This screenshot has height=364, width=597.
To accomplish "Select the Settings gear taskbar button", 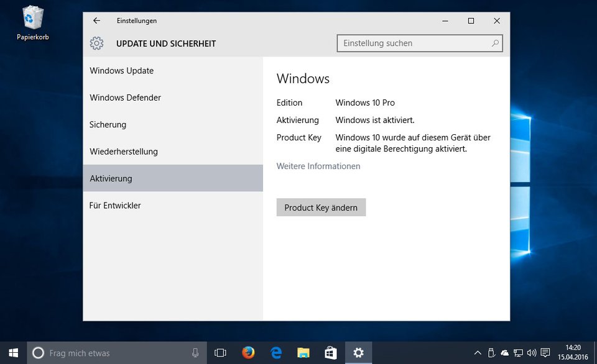I will [358, 353].
